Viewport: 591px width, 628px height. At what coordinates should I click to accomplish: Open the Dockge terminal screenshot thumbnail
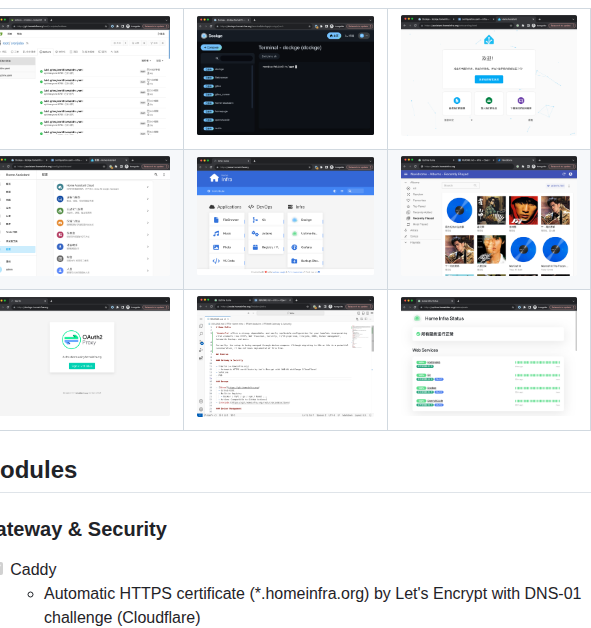285,76
